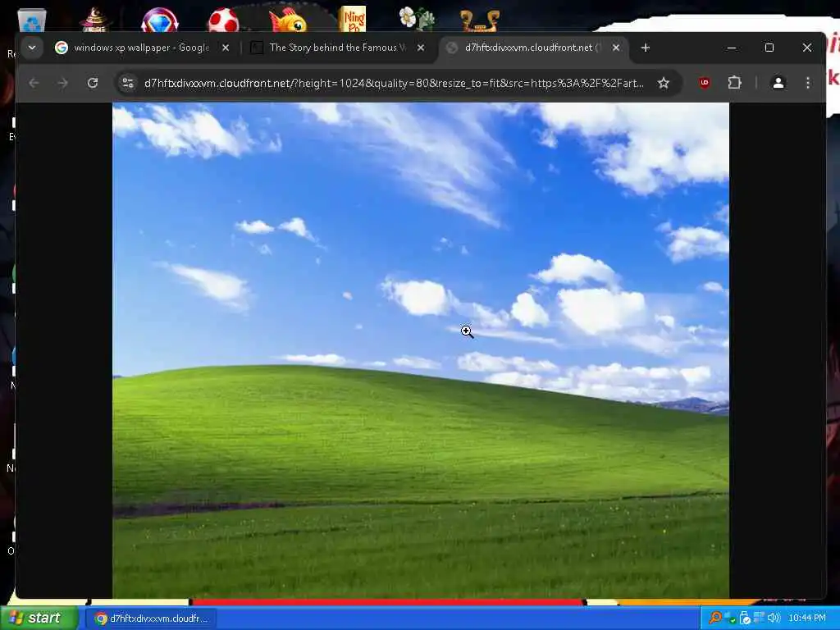
Task: Open the tab search dropdown arrow
Action: [x=32, y=48]
